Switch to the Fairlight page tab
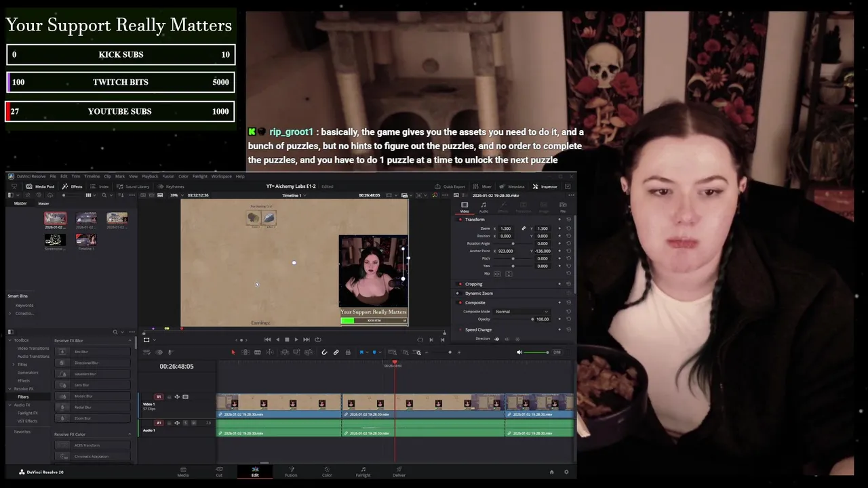The height and width of the screenshot is (488, 868). pyautogui.click(x=363, y=471)
